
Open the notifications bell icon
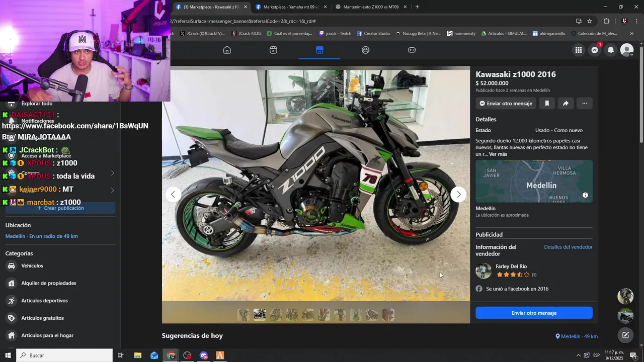pos(611,50)
